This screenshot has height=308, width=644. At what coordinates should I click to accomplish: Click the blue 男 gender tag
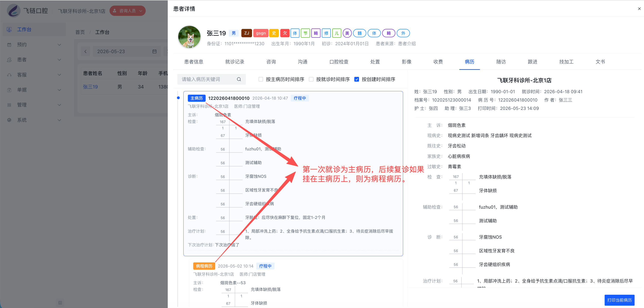(x=234, y=33)
